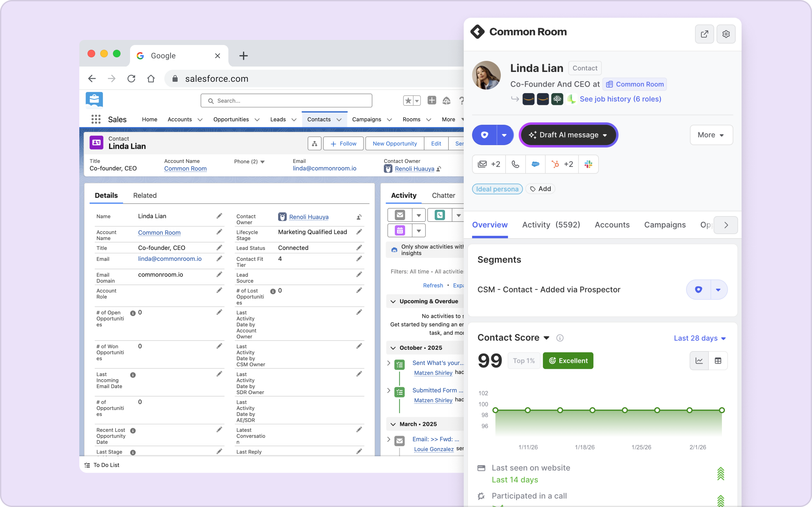Switch to the Campaigns tab in Common Room

point(665,225)
